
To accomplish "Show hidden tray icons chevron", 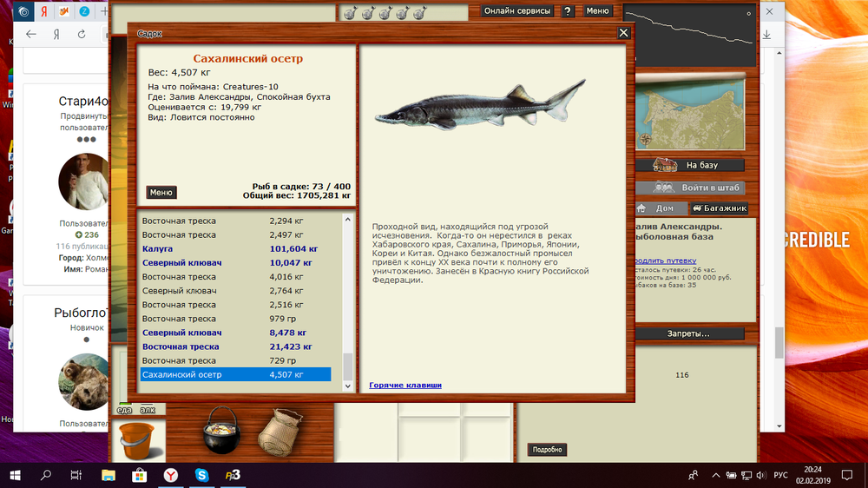I will pos(716,475).
